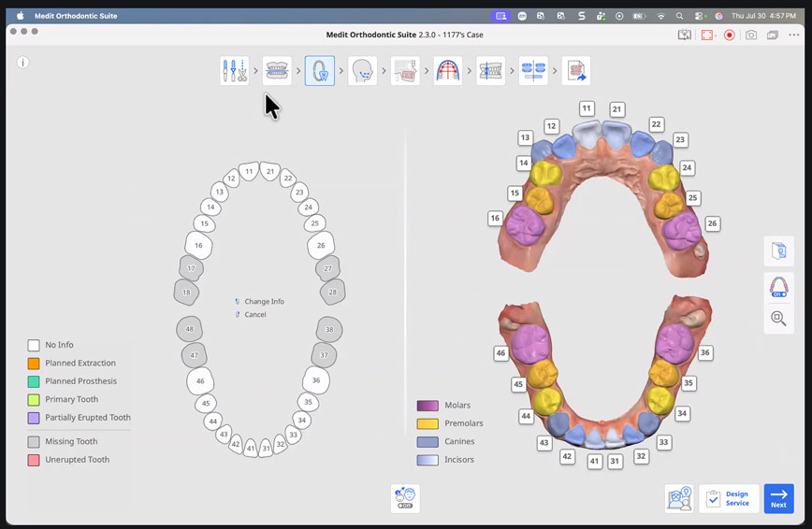Select the Planned Extraction orange swatch
812x529 pixels.
(x=34, y=364)
